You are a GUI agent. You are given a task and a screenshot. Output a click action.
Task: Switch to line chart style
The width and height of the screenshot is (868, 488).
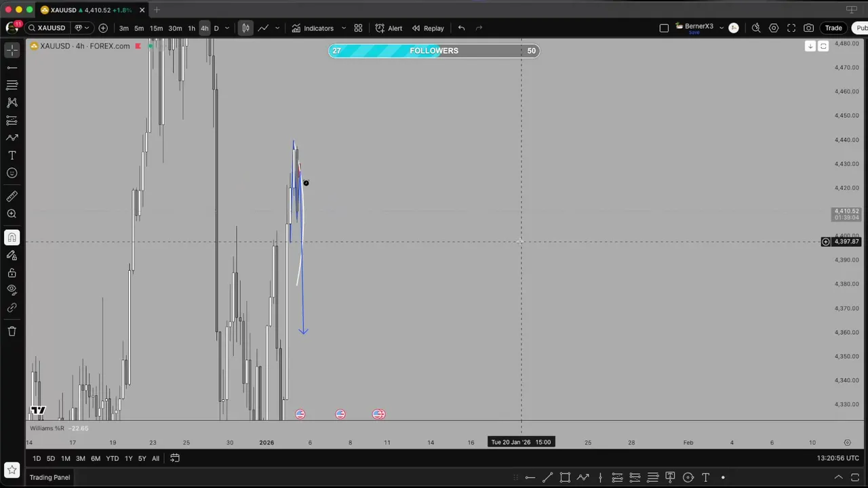tap(262, 28)
